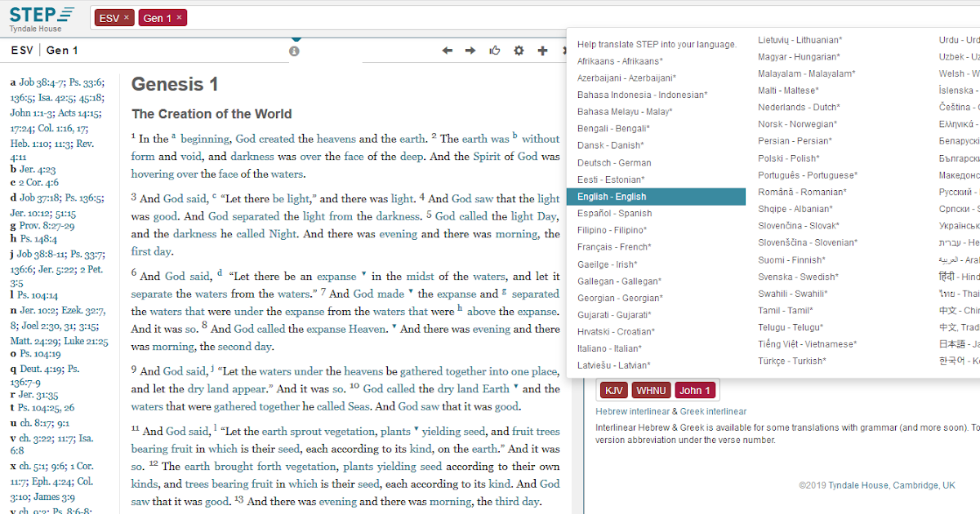This screenshot has height=514, width=980.
Task: Open the settings gear icon
Action: click(x=519, y=50)
